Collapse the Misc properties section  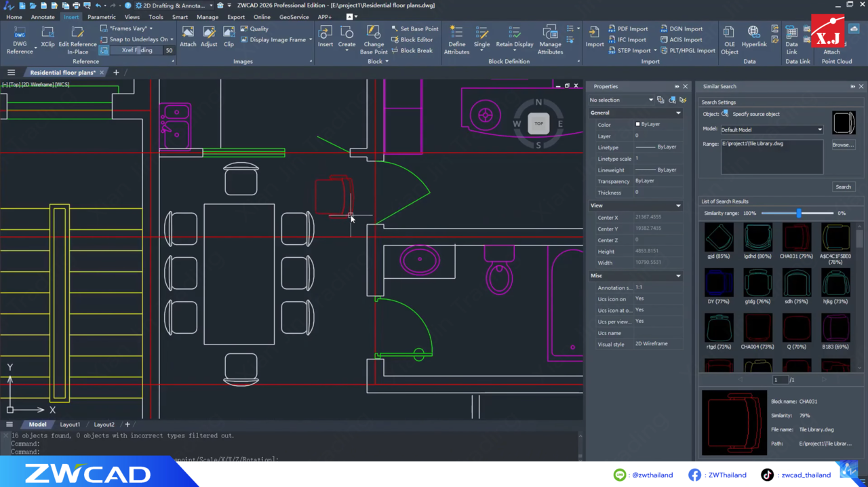tap(678, 276)
